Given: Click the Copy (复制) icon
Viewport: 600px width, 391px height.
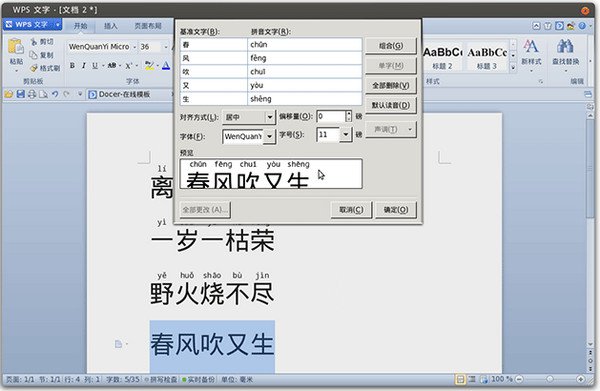Looking at the screenshot, I should (x=34, y=55).
